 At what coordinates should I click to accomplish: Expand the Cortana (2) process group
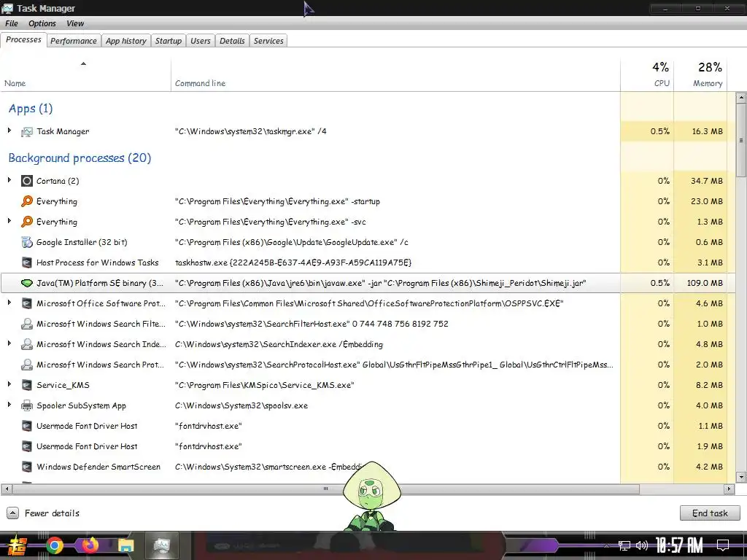[9, 180]
